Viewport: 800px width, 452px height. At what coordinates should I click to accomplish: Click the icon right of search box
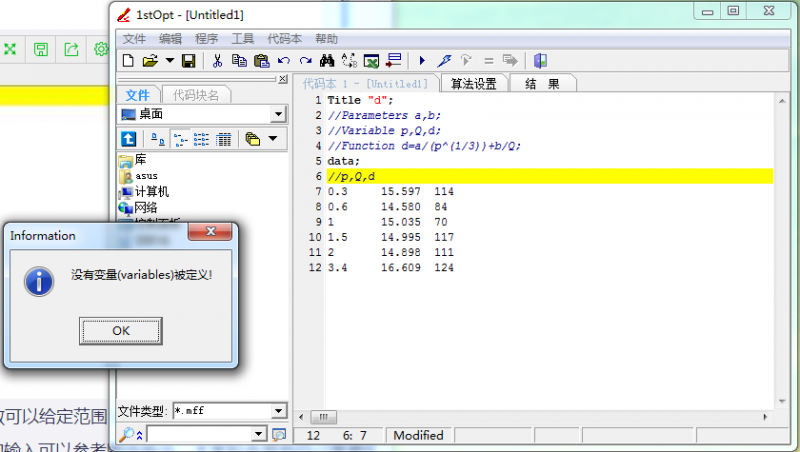click(279, 435)
